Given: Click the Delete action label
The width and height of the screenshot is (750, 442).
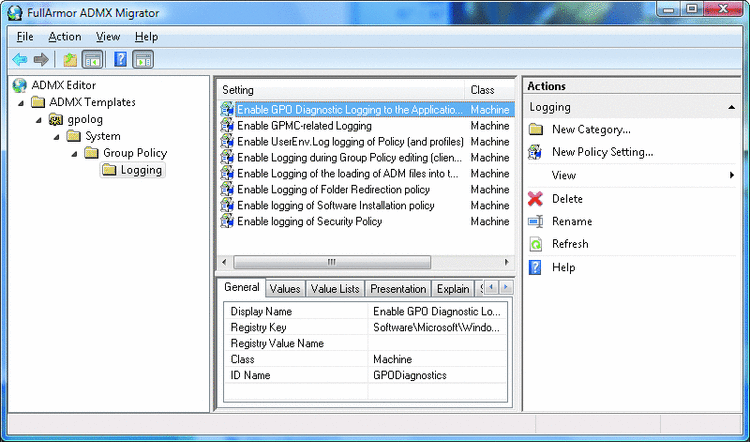Looking at the screenshot, I should (x=567, y=199).
